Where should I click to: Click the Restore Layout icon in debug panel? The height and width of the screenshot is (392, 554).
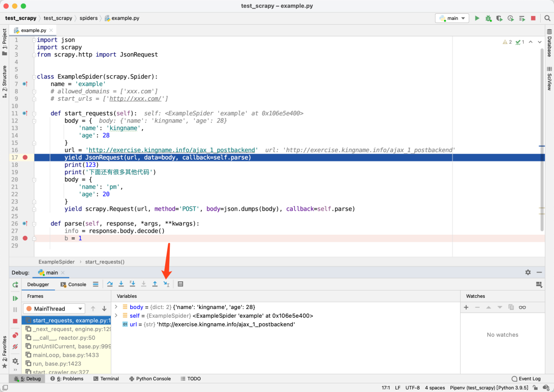(539, 284)
